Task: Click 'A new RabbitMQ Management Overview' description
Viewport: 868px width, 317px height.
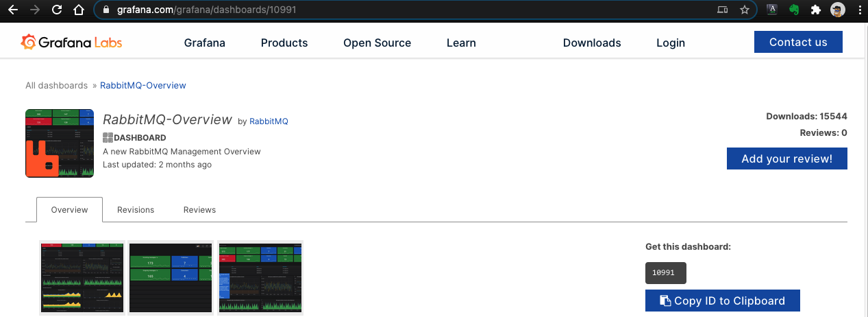Action: point(182,151)
